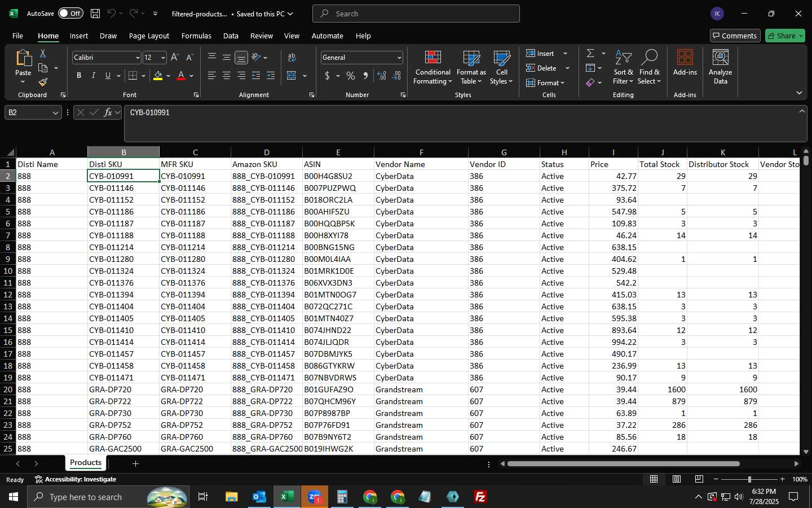Expand the Sort & Filter menu
The height and width of the screenshot is (508, 812).
tap(623, 67)
